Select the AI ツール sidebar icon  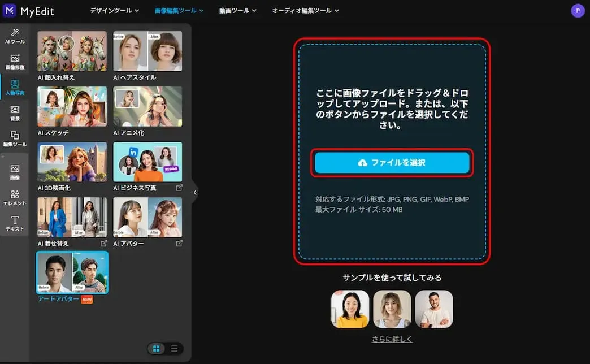15,36
